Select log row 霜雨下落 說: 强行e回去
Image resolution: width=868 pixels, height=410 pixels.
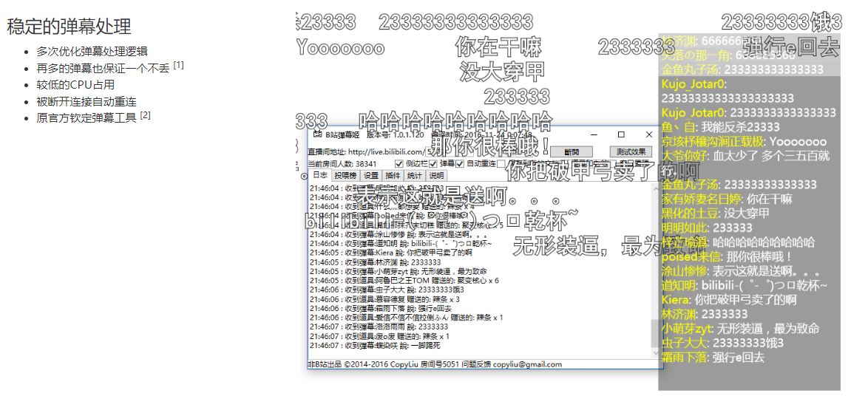pyautogui.click(x=381, y=309)
